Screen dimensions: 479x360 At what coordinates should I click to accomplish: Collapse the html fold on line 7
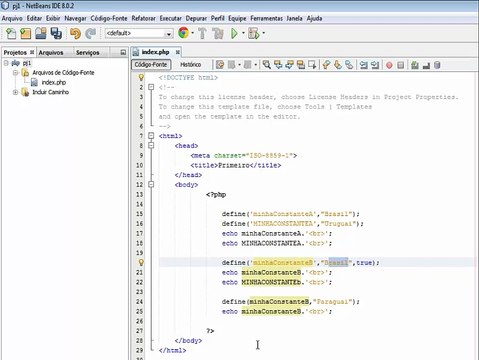pyautogui.click(x=151, y=136)
